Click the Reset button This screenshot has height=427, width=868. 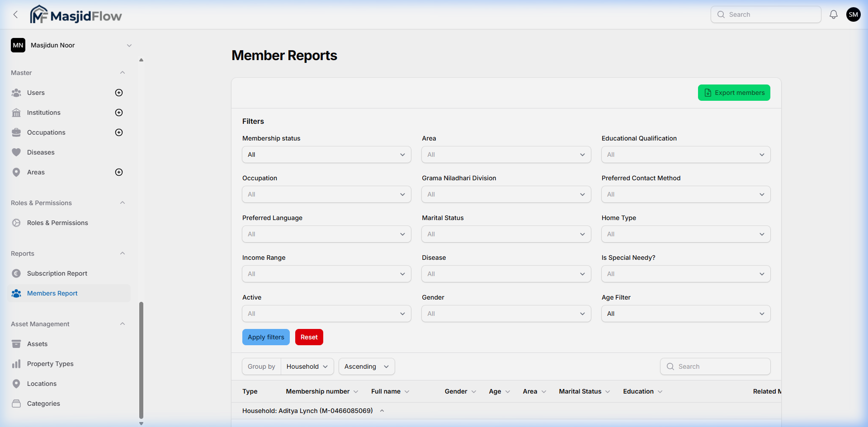309,337
